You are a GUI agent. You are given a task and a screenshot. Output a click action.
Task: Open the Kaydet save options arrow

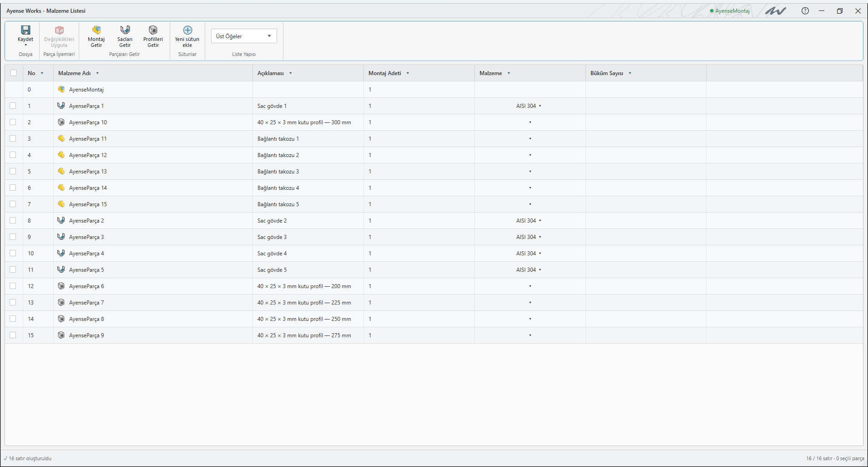click(x=25, y=45)
